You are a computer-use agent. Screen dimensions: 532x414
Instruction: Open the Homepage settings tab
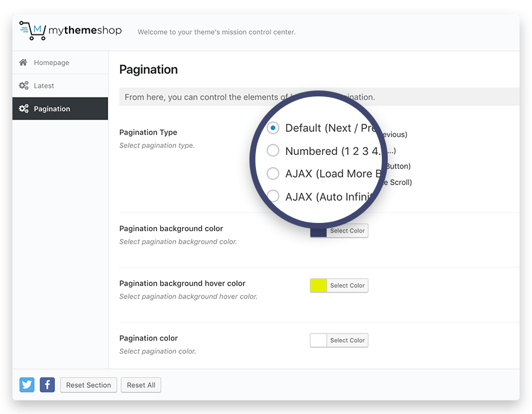pos(60,63)
